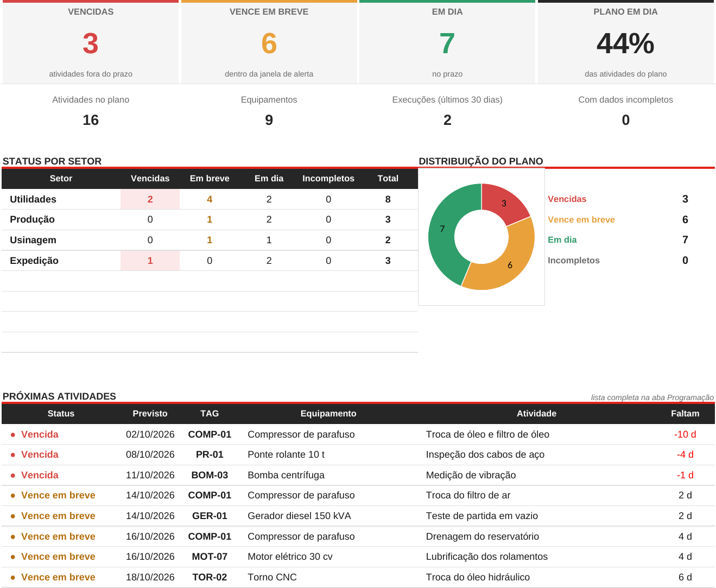Click the 'Equipamento' column header

coord(328,414)
